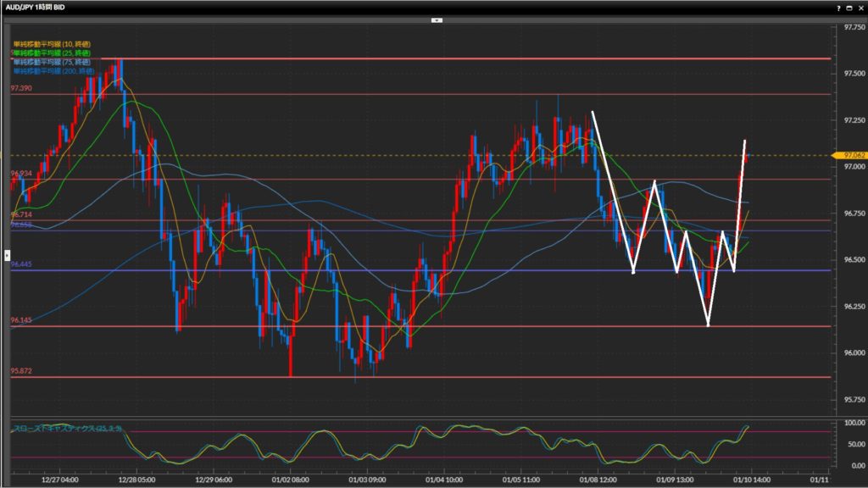Expand the top toolbar collapse arrow

(x=437, y=19)
